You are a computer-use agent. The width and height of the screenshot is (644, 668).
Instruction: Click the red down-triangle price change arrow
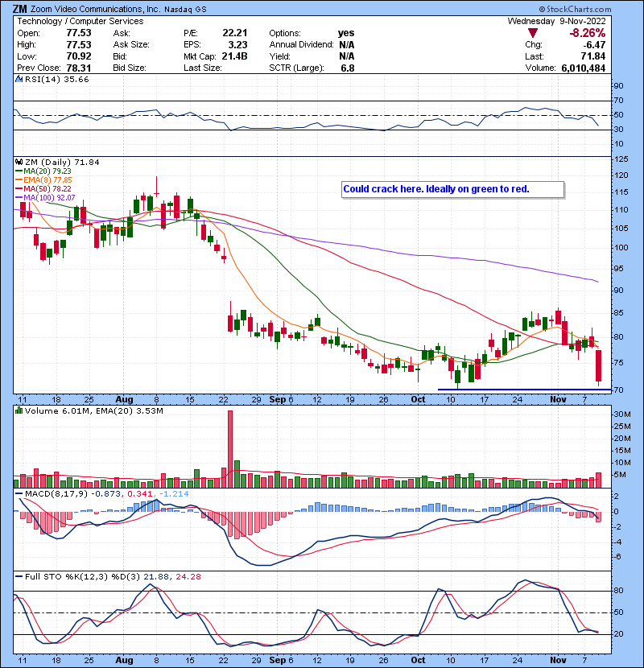point(532,33)
